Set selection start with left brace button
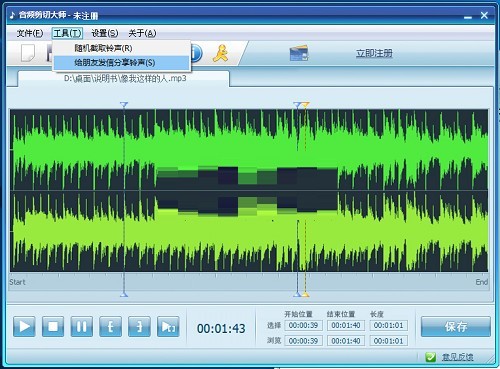Image resolution: width=500 pixels, height=369 pixels. click(x=110, y=326)
